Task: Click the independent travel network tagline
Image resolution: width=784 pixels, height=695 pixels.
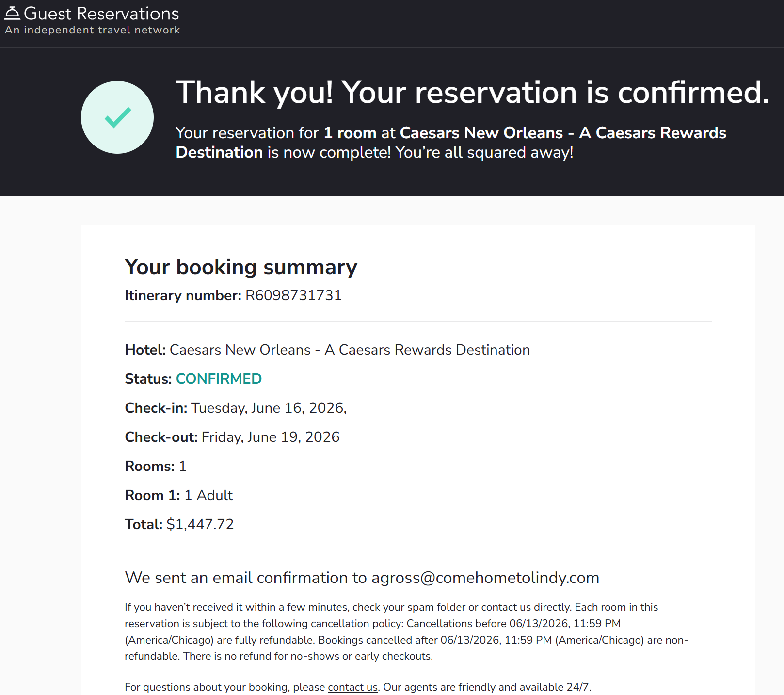Action: point(92,30)
